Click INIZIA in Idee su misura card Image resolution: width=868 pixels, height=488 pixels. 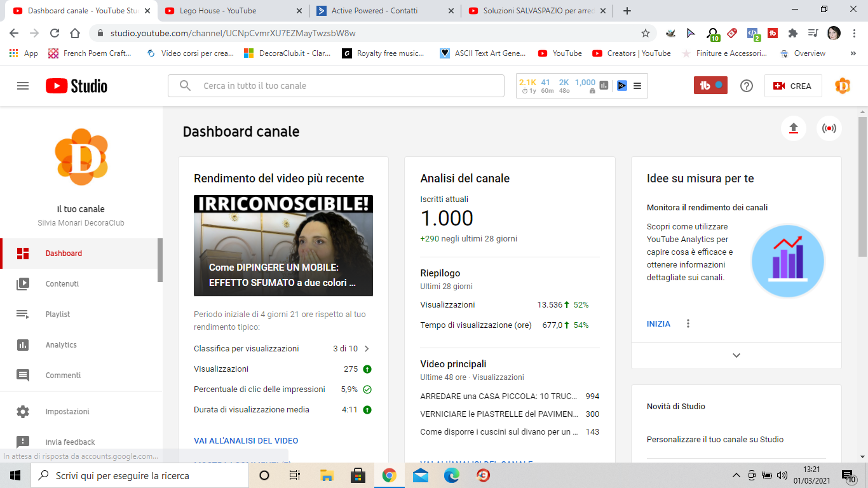(x=658, y=324)
